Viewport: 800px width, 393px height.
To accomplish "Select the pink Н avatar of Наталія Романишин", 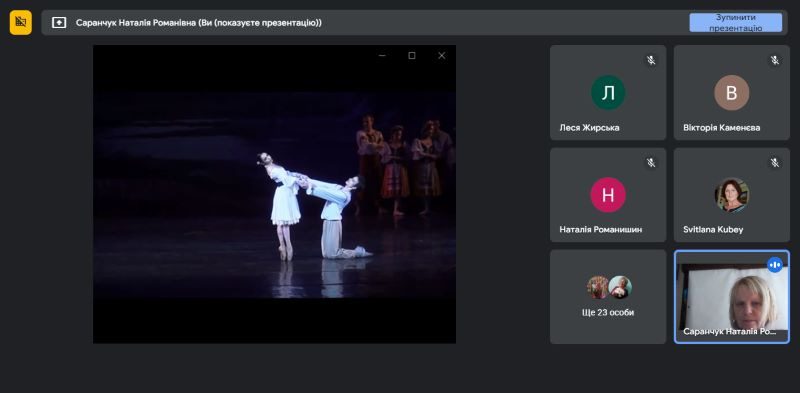I will coord(608,195).
